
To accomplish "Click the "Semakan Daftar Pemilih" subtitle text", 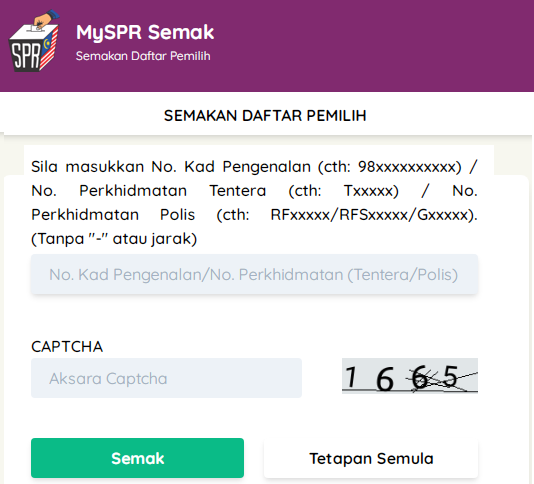I will (x=143, y=56).
